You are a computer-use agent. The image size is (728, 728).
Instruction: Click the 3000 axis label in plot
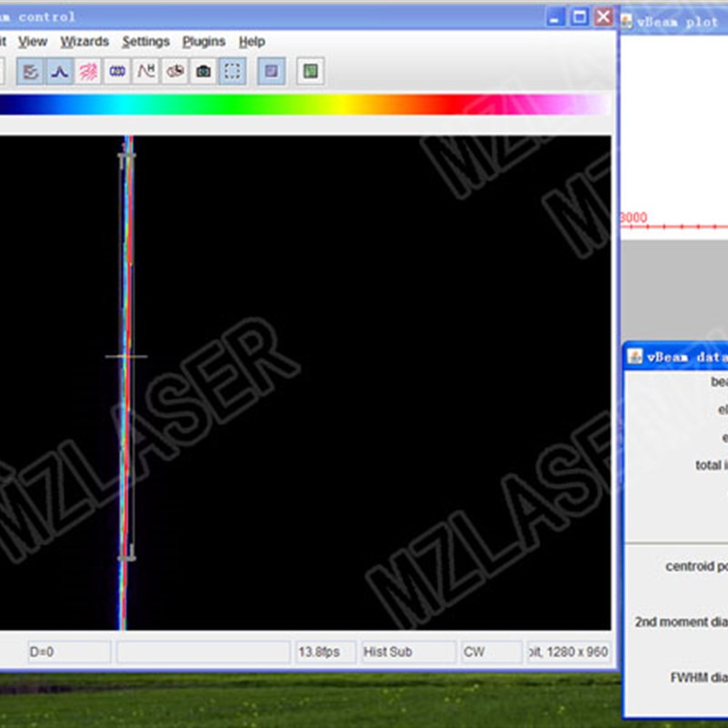(x=633, y=217)
